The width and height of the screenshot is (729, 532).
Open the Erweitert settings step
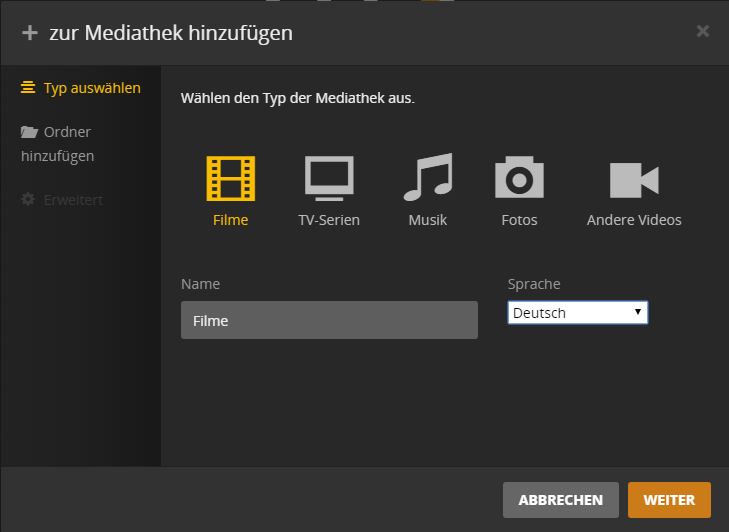62,200
